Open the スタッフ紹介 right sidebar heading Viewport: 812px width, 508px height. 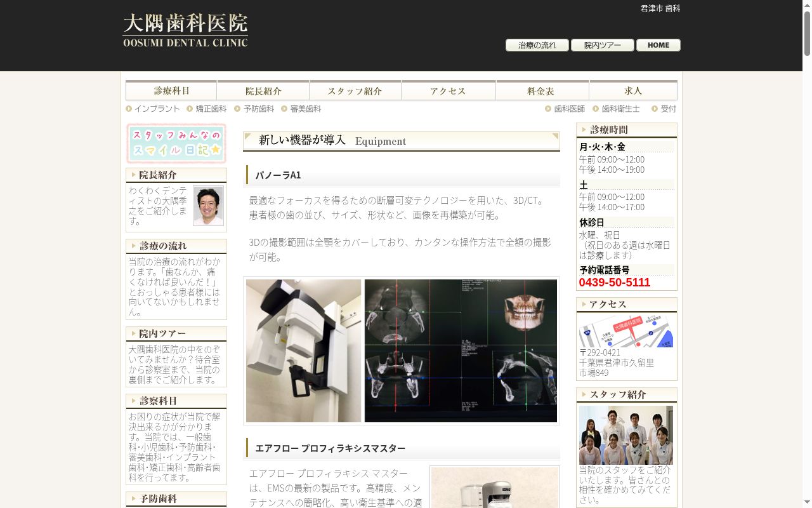pyautogui.click(x=627, y=394)
